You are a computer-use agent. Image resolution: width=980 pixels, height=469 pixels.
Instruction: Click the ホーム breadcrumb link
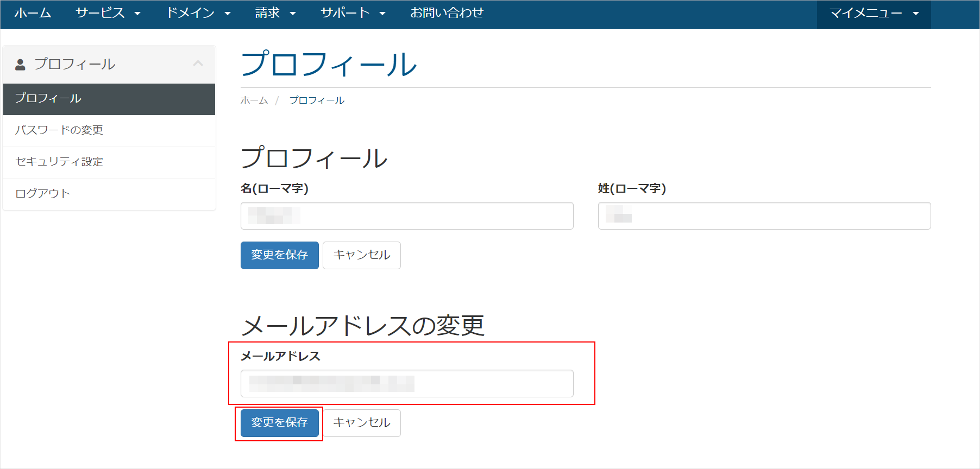click(254, 100)
